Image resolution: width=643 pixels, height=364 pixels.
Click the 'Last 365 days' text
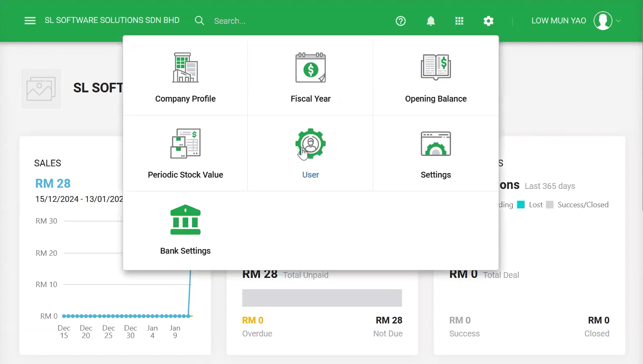550,186
